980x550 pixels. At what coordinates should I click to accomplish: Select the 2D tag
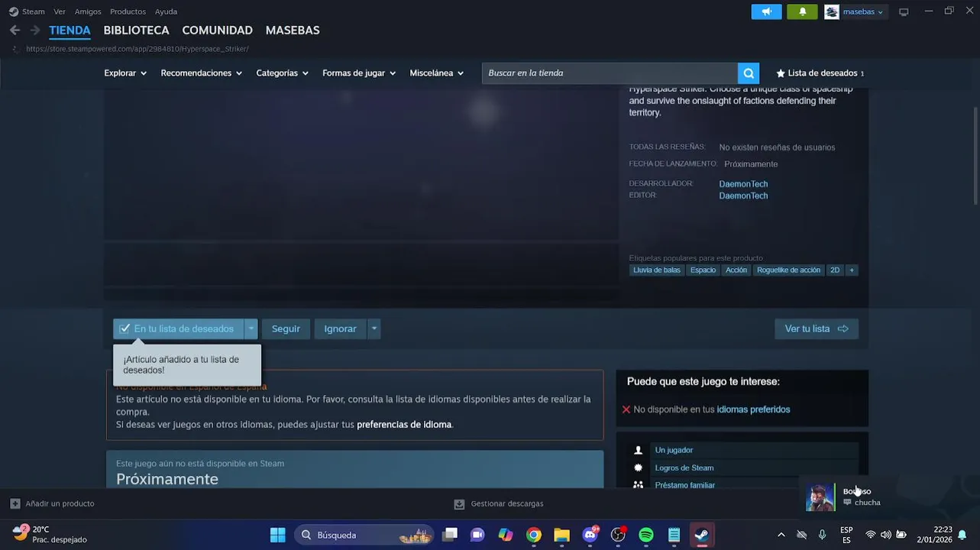tap(835, 270)
